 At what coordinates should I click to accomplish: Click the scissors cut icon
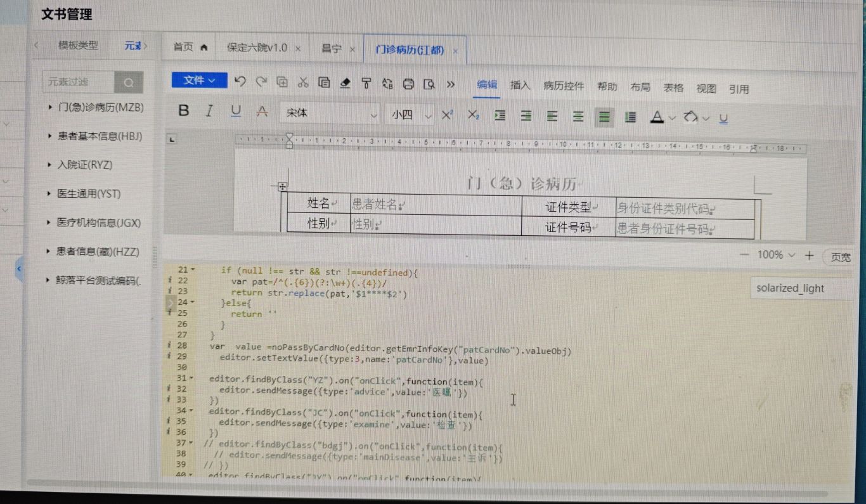pyautogui.click(x=303, y=82)
